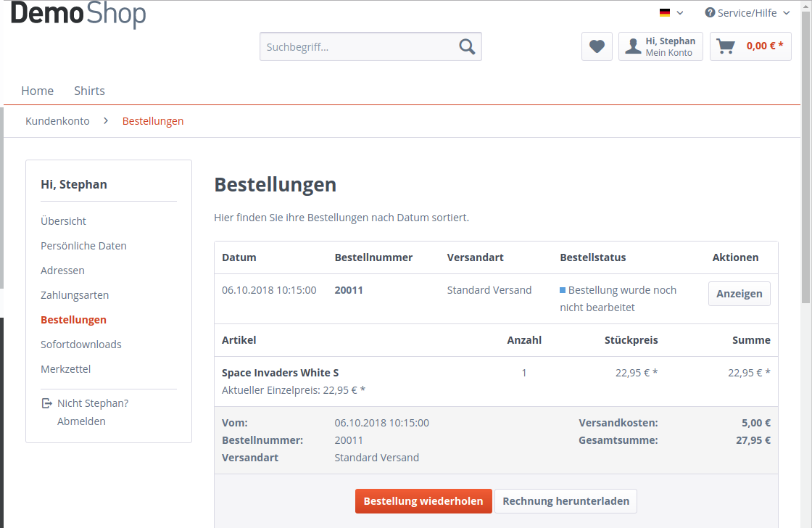The height and width of the screenshot is (528, 812).
Task: Click Rechnung herunterladen button
Action: coord(565,501)
